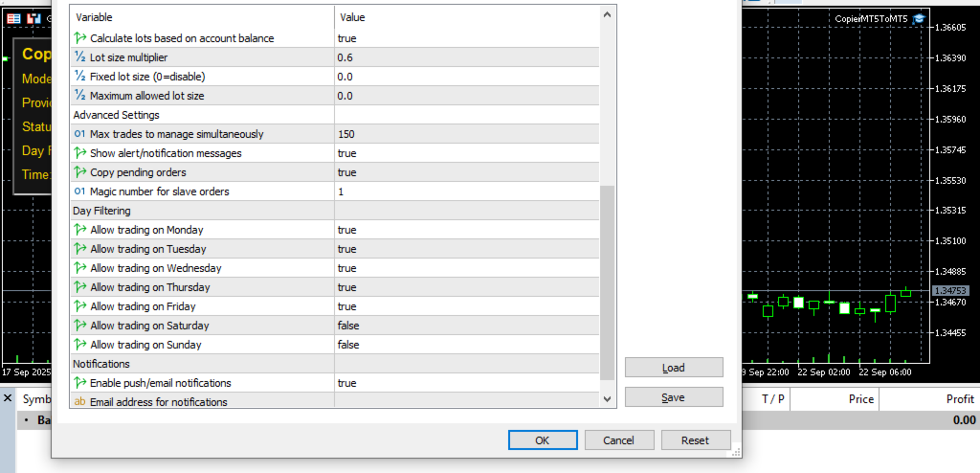Confirm settings with the OK button
This screenshot has width=980, height=473.
point(543,439)
